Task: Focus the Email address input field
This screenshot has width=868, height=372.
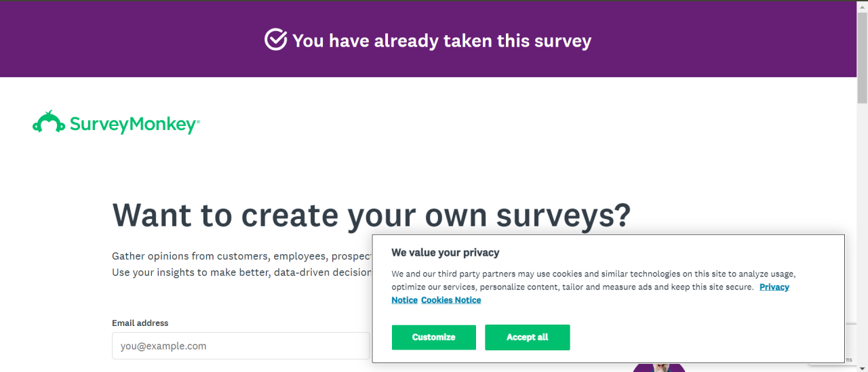Action: tap(241, 346)
